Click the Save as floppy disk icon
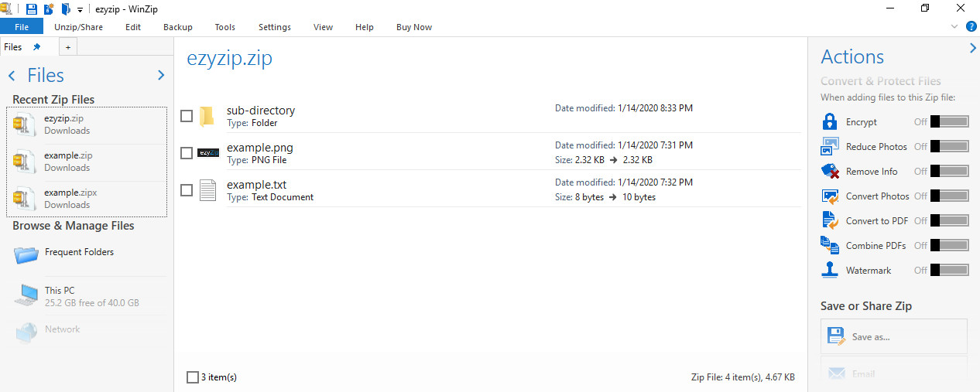This screenshot has height=392, width=980. [x=836, y=336]
